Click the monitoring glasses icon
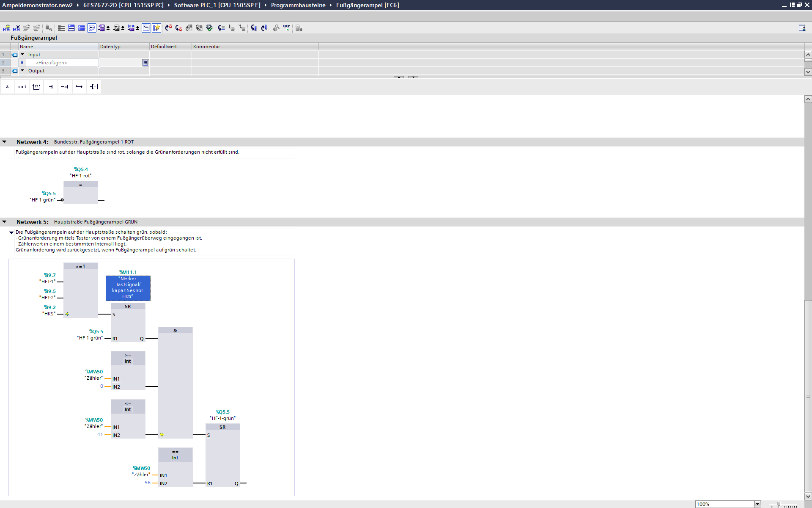Screen dimensions: 812x508 coord(287,28)
